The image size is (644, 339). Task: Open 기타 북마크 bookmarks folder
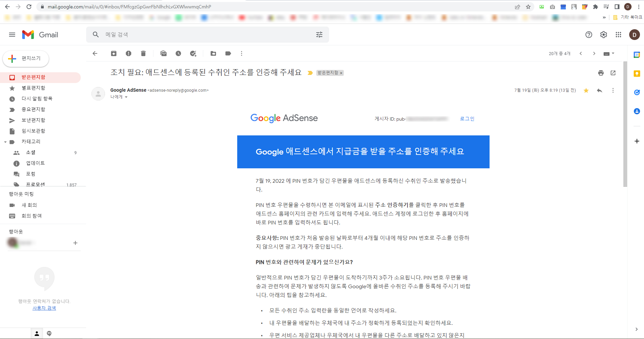coord(628,17)
